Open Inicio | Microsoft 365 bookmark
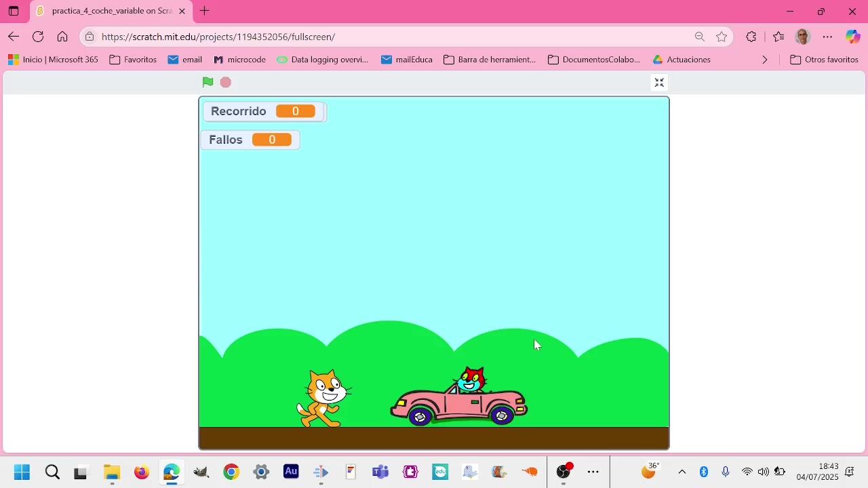 tap(53, 60)
